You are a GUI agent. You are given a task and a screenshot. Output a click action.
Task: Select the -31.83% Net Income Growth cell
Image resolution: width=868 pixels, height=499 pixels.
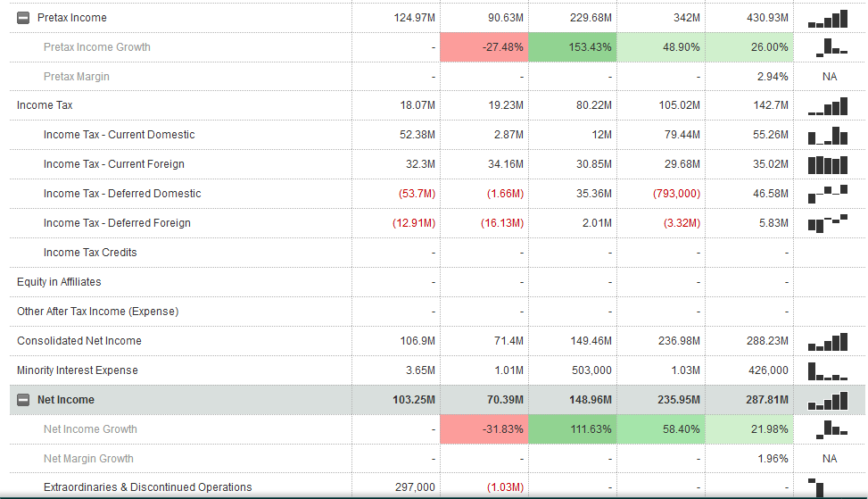click(484, 429)
